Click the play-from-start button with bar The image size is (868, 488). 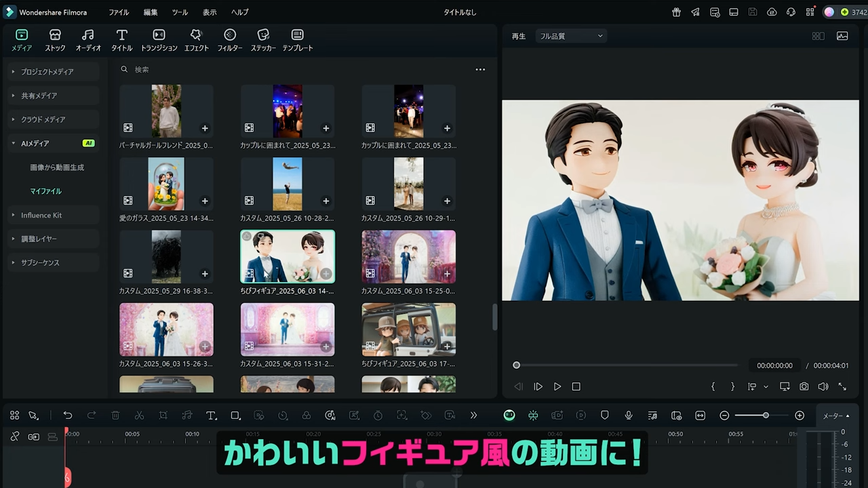point(538,386)
